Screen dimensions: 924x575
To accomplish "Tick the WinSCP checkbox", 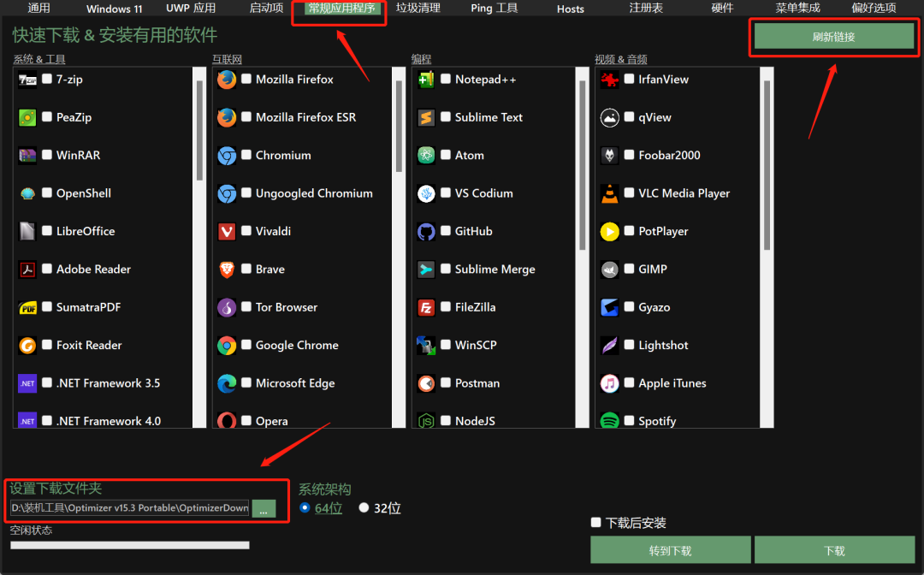I will pos(446,345).
